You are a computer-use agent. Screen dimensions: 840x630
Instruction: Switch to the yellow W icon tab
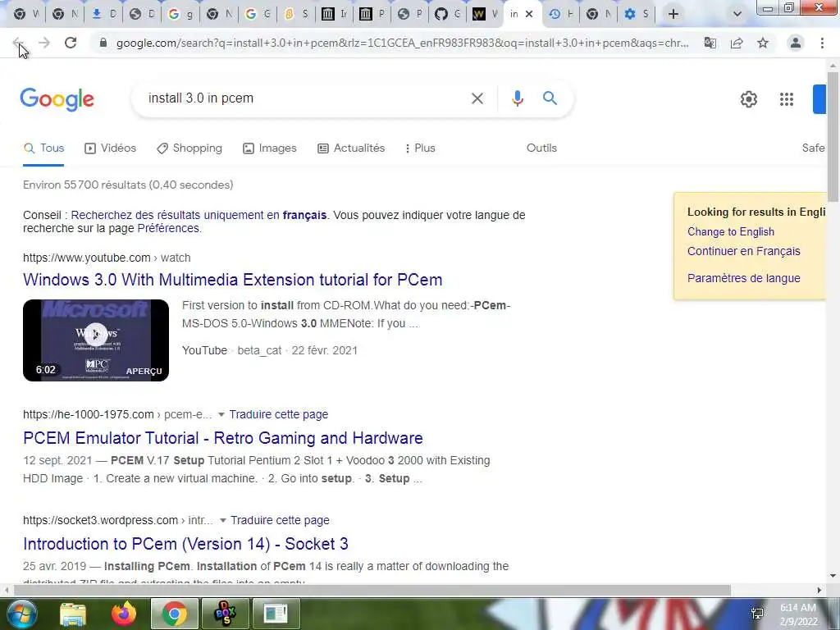point(485,15)
